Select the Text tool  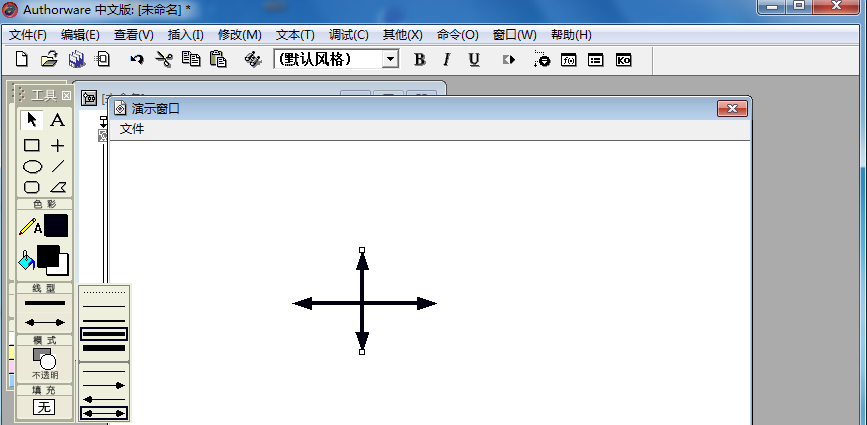[58, 120]
